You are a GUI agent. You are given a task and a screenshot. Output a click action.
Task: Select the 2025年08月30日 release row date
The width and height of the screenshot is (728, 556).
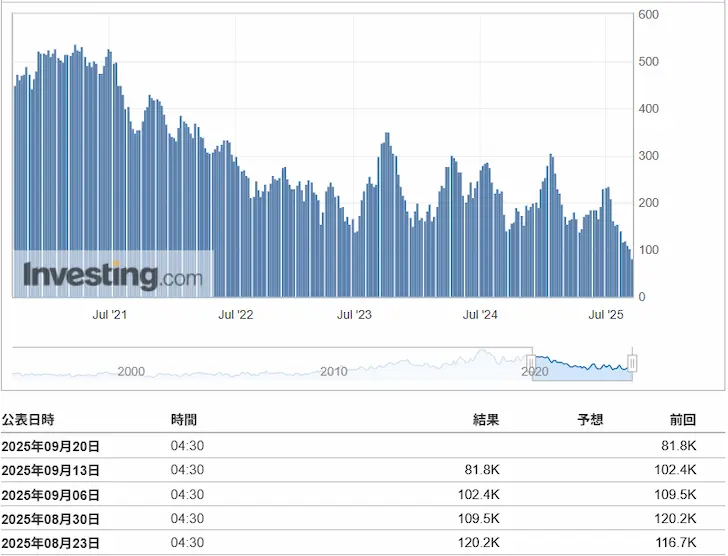tap(51, 520)
